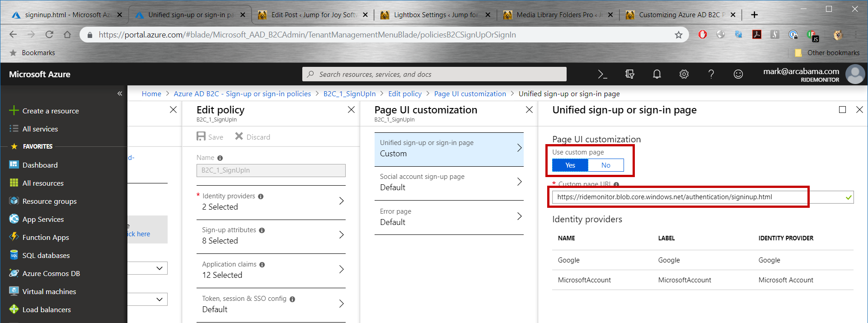Click B2C_1_SignUpIn in the breadcrumb
Screen dimensions: 868x323
click(350, 94)
